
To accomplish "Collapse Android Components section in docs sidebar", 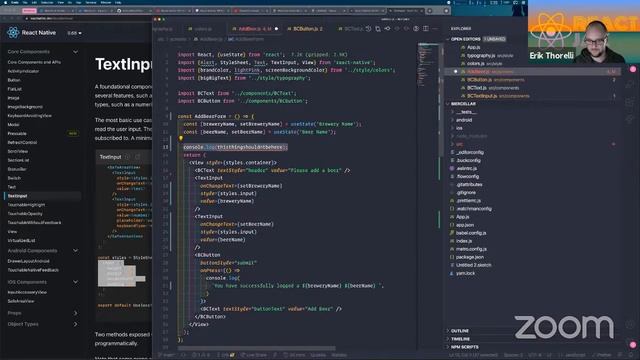I will 75,251.
